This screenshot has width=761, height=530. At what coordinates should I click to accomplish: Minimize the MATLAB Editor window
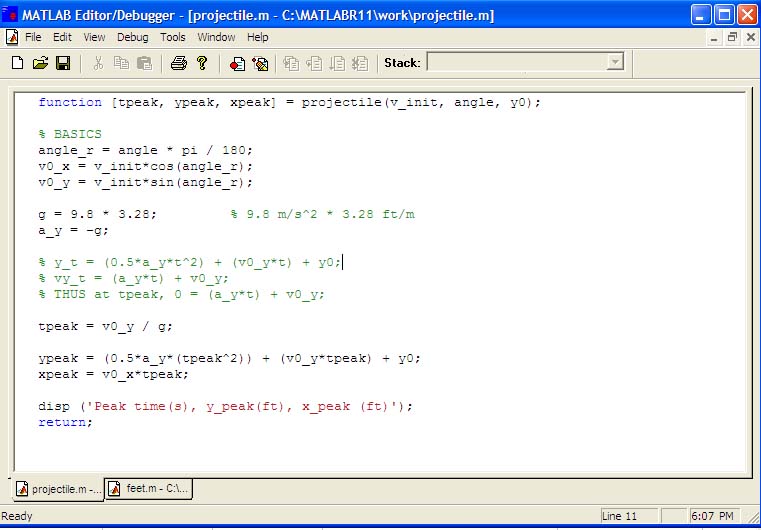[x=700, y=16]
